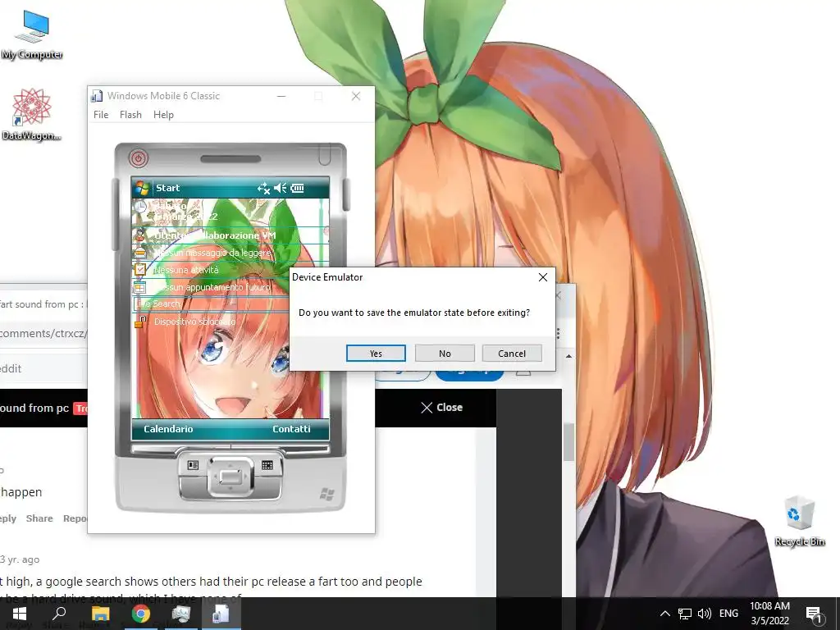Tap the owner info icon on Today screen
This screenshot has width=840, height=630.
tap(139, 235)
